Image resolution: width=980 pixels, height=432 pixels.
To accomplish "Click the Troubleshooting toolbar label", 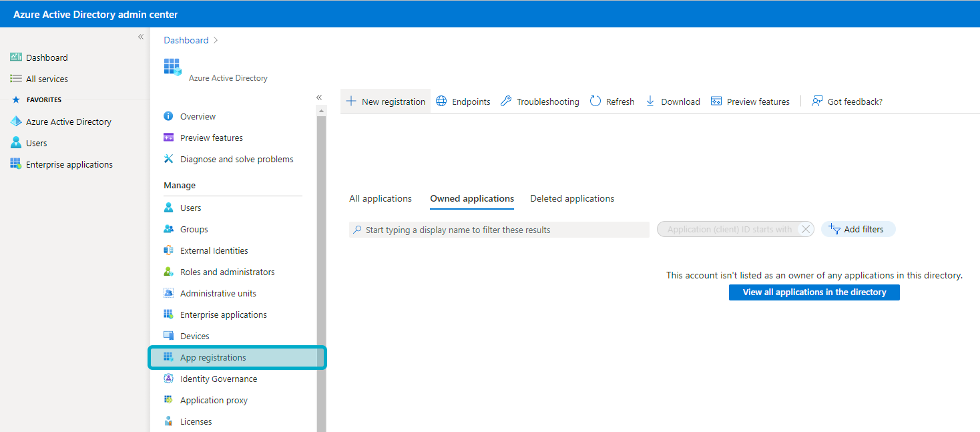I will pyautogui.click(x=548, y=101).
